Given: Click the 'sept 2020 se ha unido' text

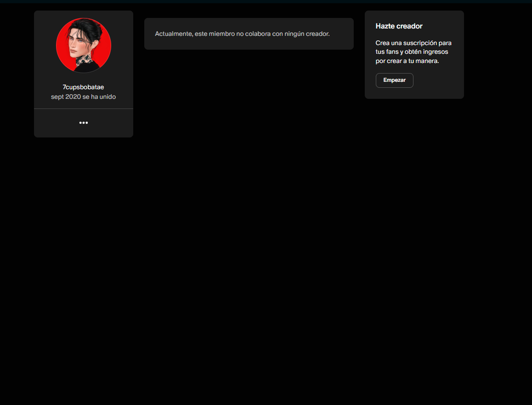Looking at the screenshot, I should [84, 97].
